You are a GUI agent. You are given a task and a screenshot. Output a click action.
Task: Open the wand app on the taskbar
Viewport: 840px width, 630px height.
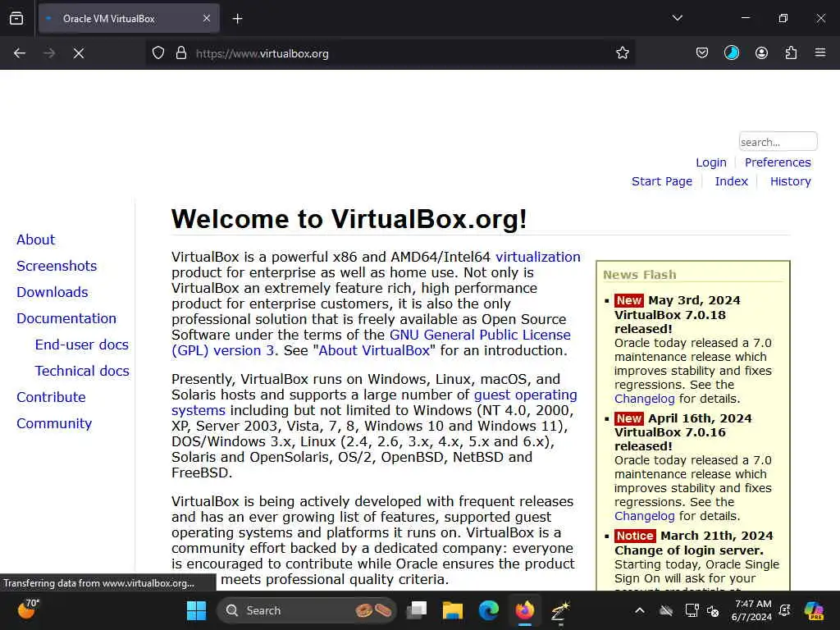pyautogui.click(x=560, y=610)
